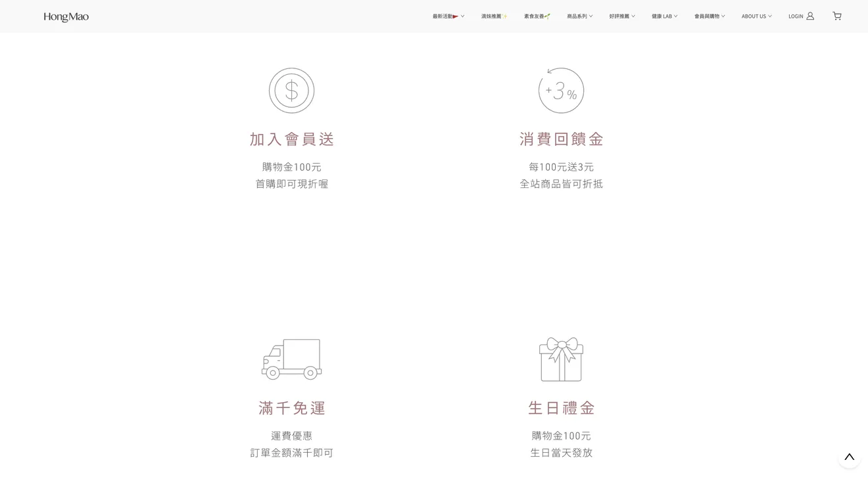Click the text 訂單金額滿千即可
868x481 pixels.
tap(292, 453)
